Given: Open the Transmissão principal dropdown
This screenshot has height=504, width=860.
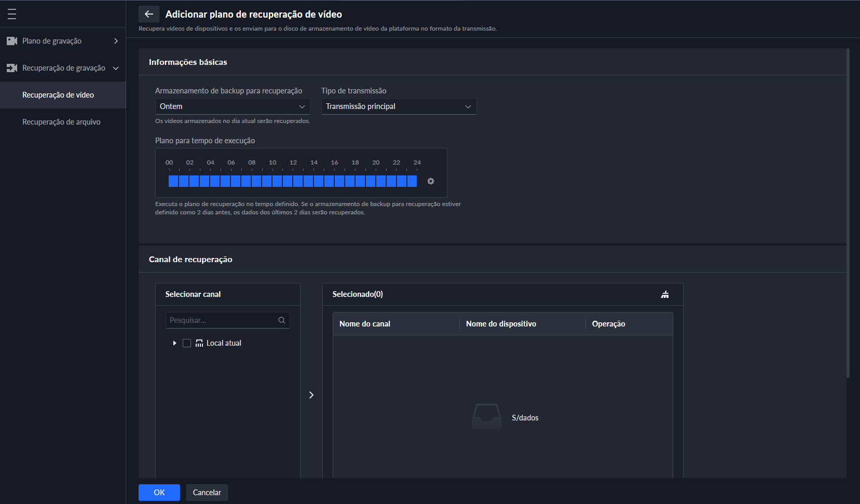Looking at the screenshot, I should tap(399, 106).
